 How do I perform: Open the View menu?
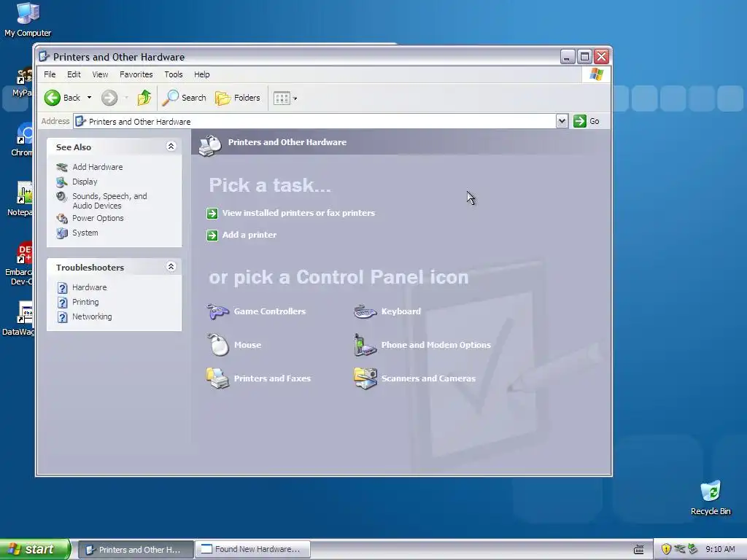coord(100,74)
